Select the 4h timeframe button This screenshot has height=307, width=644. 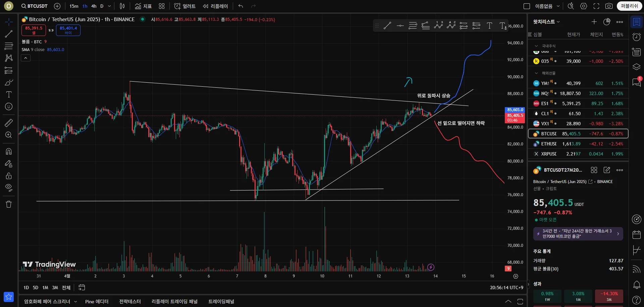point(94,6)
